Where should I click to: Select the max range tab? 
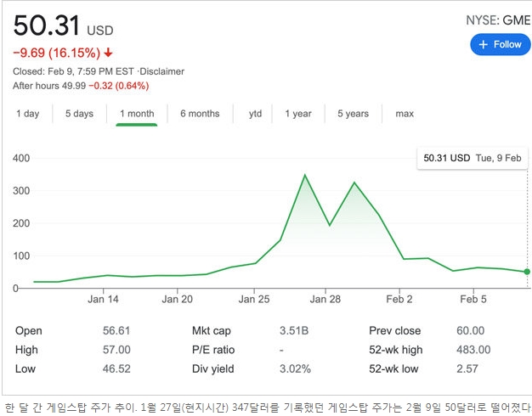click(405, 114)
